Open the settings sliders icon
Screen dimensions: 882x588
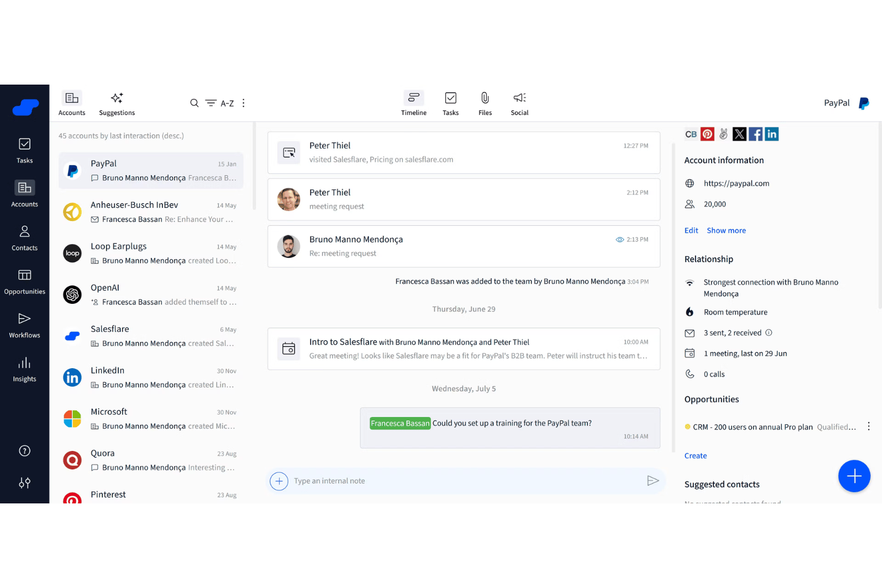[x=24, y=483]
